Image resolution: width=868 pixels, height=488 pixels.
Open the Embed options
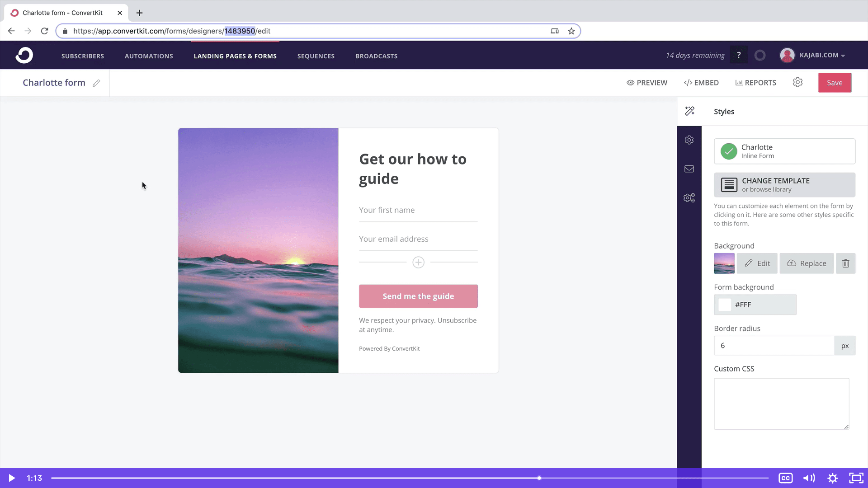point(701,83)
